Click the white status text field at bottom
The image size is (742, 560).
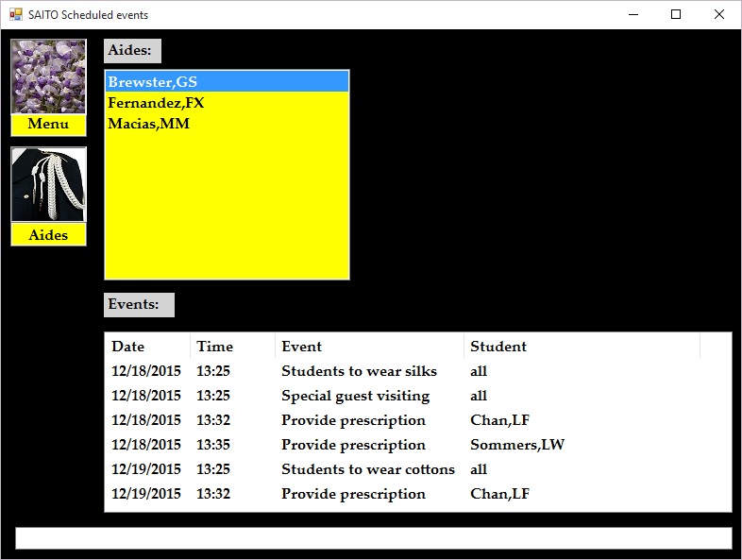pos(373,537)
